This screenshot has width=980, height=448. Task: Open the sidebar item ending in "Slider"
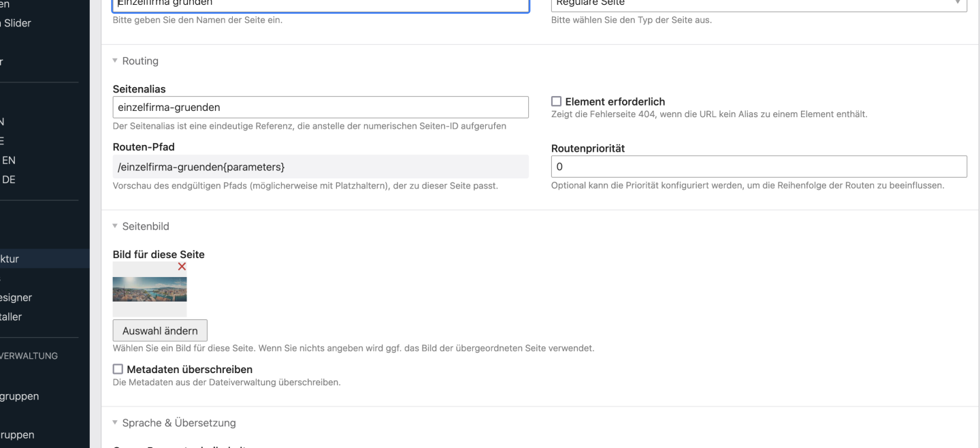tap(17, 23)
